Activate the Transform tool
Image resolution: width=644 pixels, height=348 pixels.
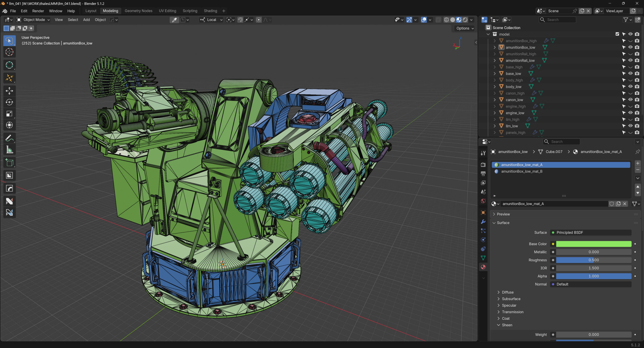[x=9, y=125]
